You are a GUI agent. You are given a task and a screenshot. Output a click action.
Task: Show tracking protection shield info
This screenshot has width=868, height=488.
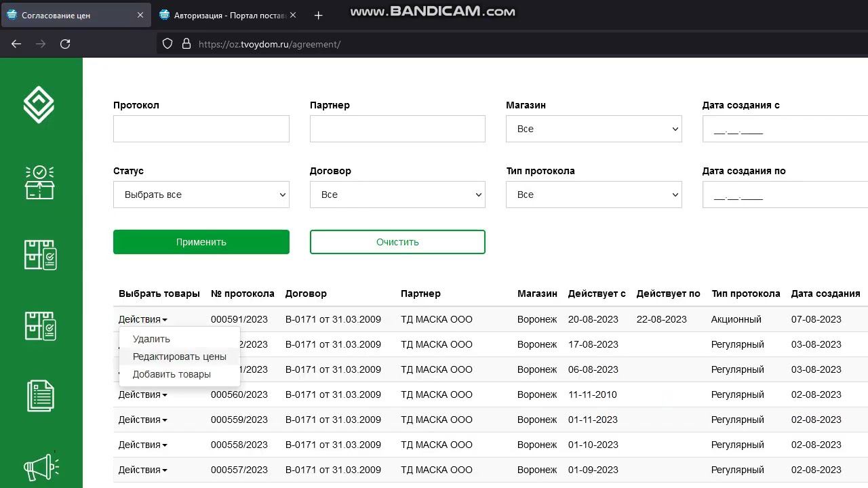point(167,44)
